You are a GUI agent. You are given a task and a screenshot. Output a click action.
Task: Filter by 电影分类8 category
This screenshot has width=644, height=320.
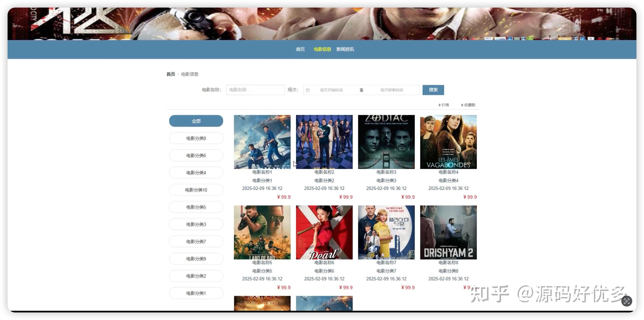pos(196,138)
